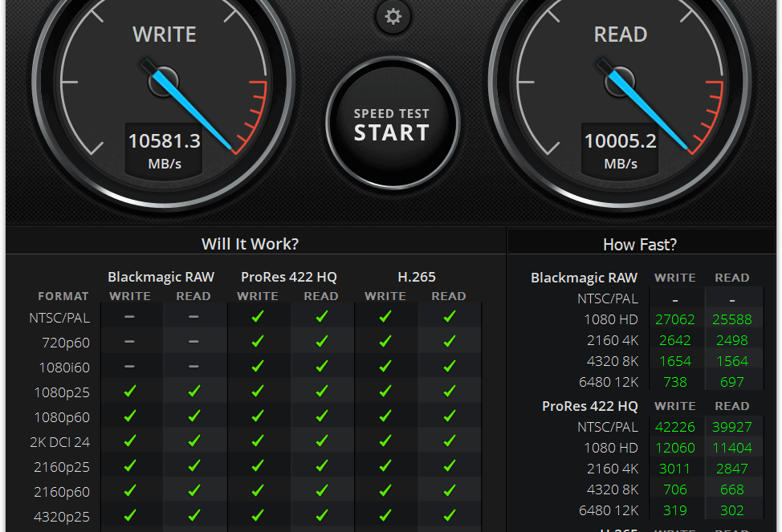The image size is (782, 532).
Task: Click the NTSC/PAL H.265 write checkmark
Action: point(385,317)
